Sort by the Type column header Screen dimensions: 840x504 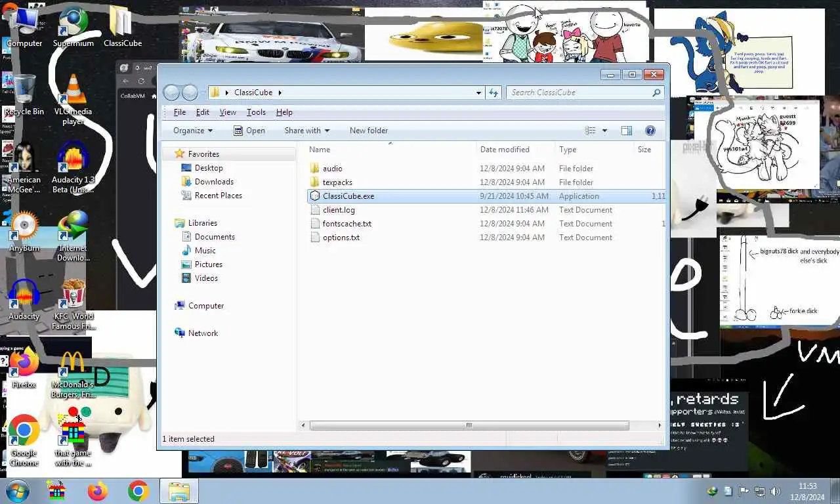click(594, 150)
